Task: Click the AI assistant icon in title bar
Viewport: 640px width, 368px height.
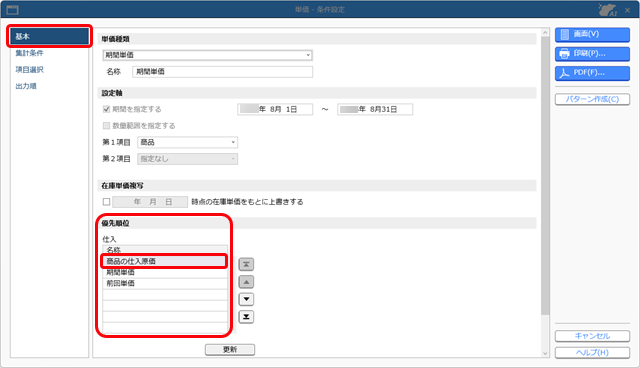Action: coord(607,9)
